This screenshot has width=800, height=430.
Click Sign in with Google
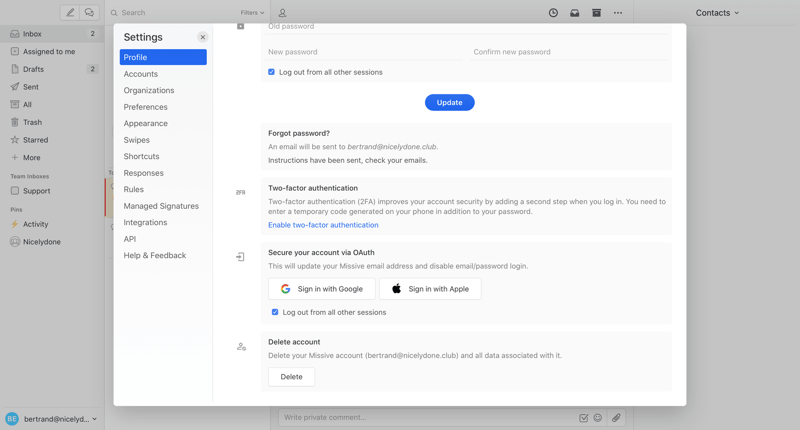pyautogui.click(x=321, y=289)
